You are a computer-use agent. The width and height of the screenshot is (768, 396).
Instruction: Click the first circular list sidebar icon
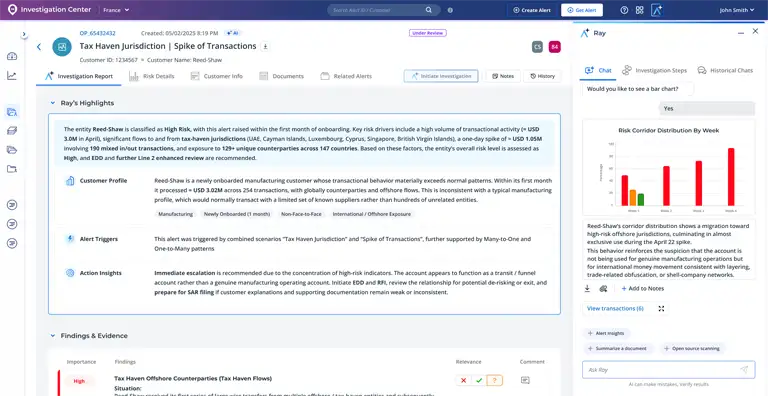12,205
